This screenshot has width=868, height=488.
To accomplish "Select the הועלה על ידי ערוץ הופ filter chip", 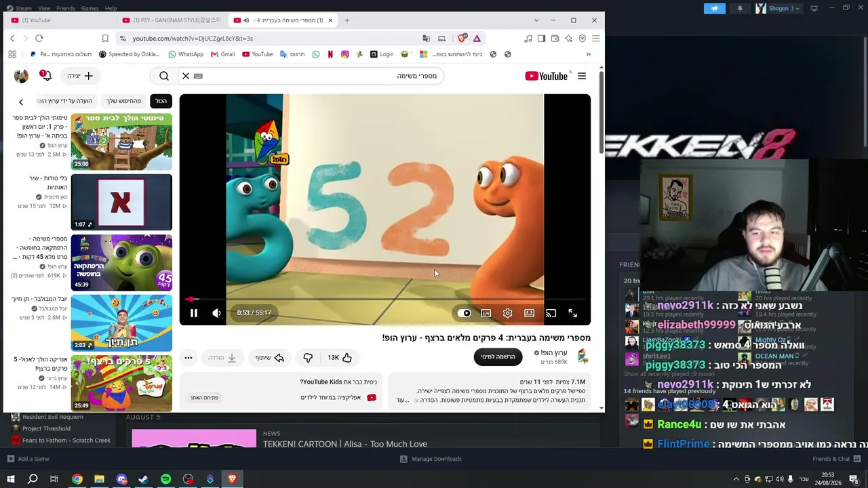I will pos(66,101).
